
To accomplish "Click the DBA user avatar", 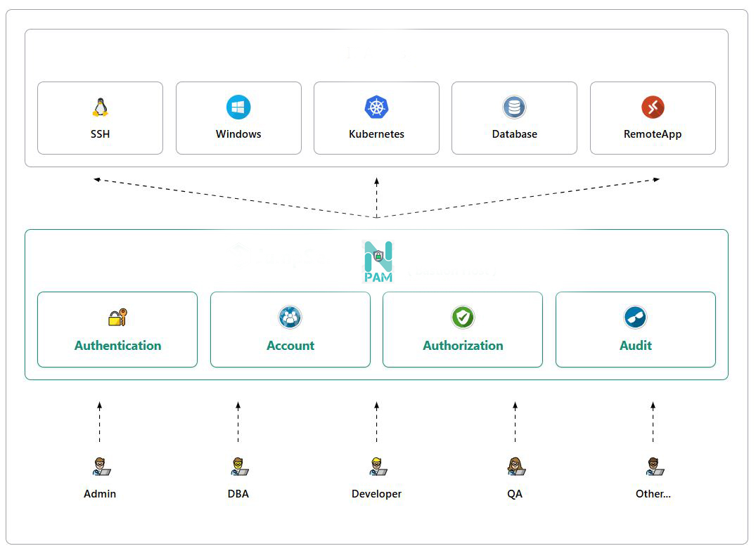I will (238, 467).
